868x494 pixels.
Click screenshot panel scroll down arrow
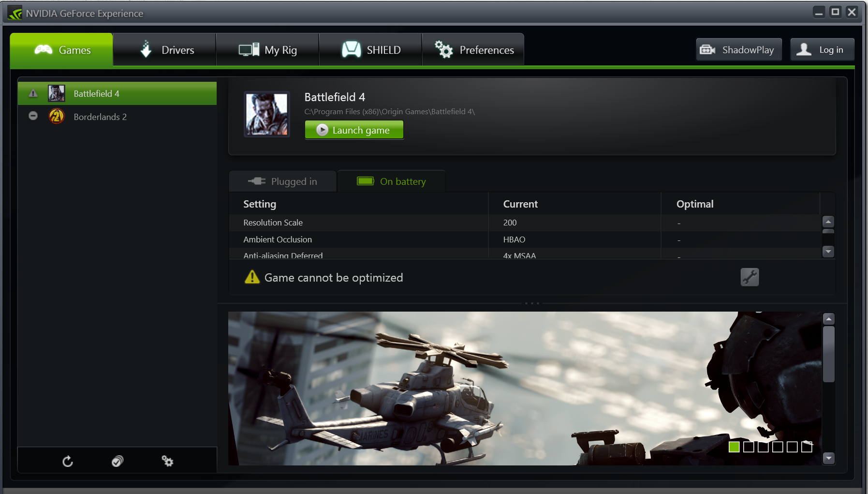coord(829,458)
